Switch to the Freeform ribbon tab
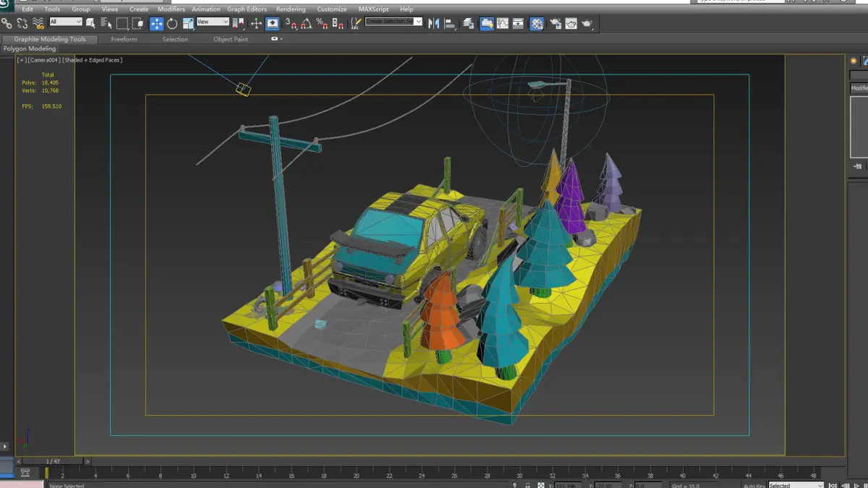The height and width of the screenshot is (488, 868). (x=124, y=39)
